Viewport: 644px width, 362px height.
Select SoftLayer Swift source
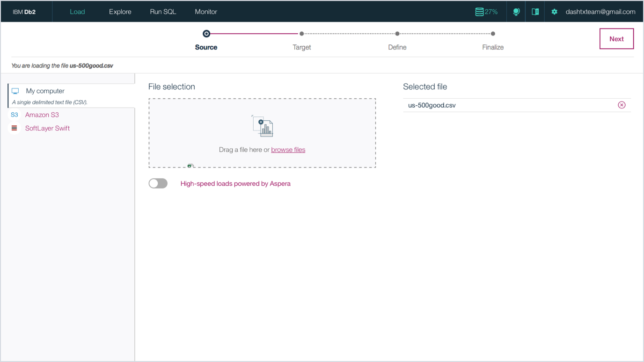pos(47,128)
